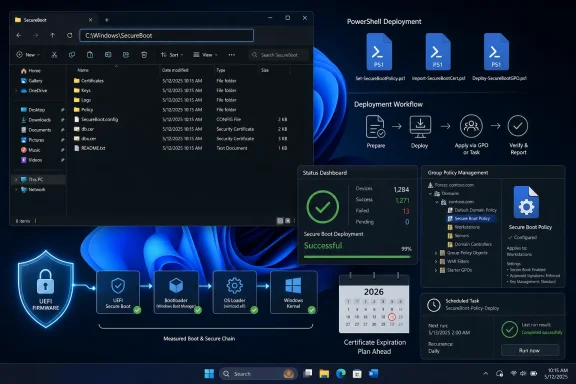Expand the WMI Filters node

(436, 262)
